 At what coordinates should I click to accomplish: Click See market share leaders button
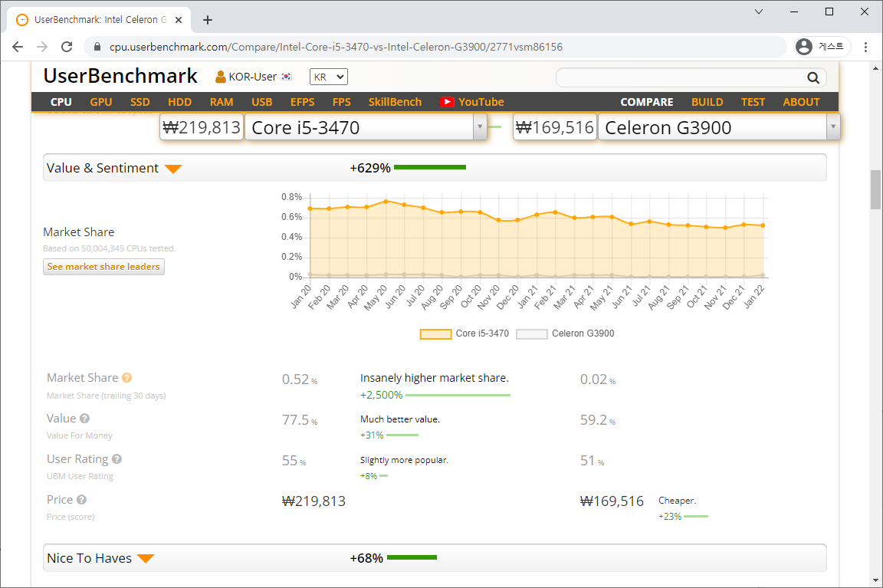(103, 267)
